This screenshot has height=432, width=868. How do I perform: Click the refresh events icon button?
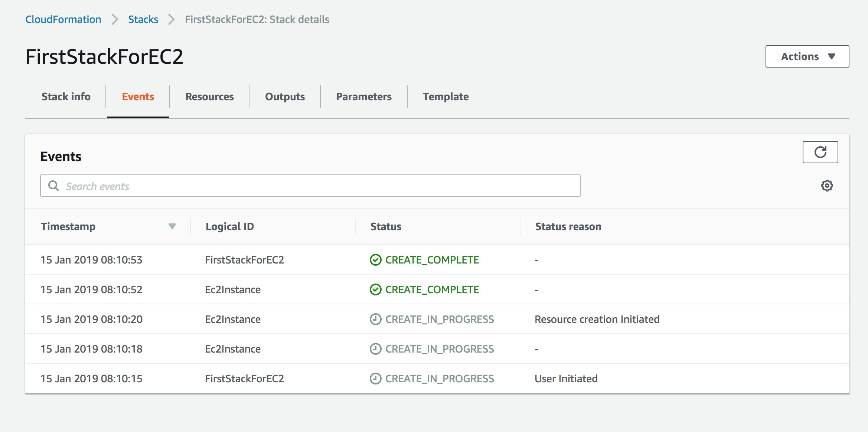[820, 152]
